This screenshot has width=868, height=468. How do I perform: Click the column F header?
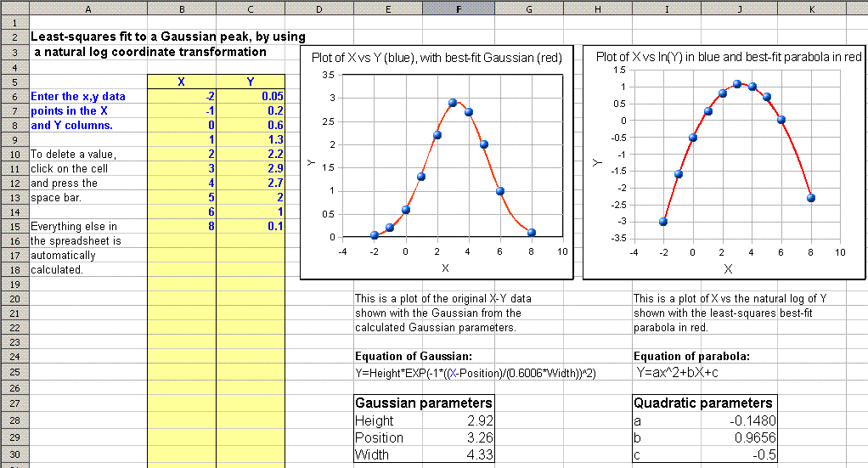point(459,8)
